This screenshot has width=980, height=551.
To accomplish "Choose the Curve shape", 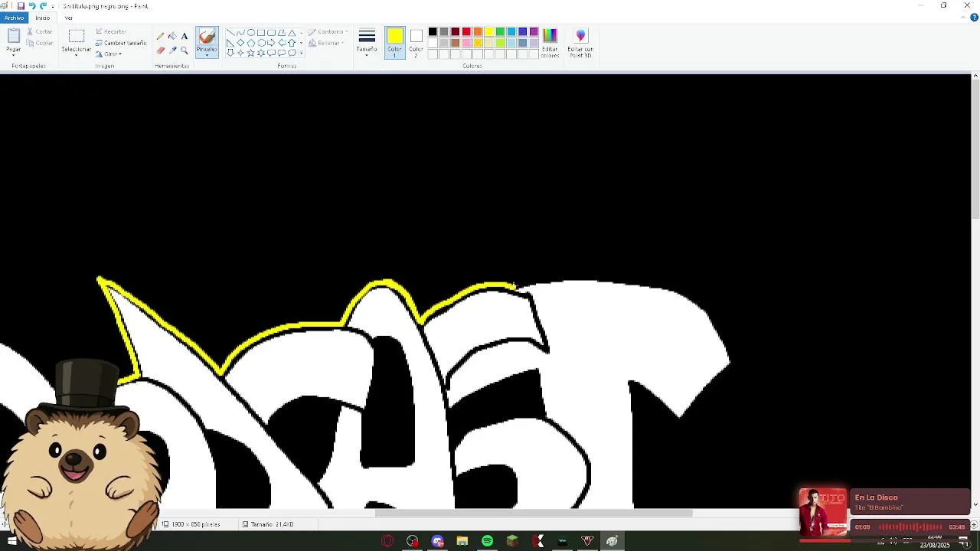I will [240, 33].
